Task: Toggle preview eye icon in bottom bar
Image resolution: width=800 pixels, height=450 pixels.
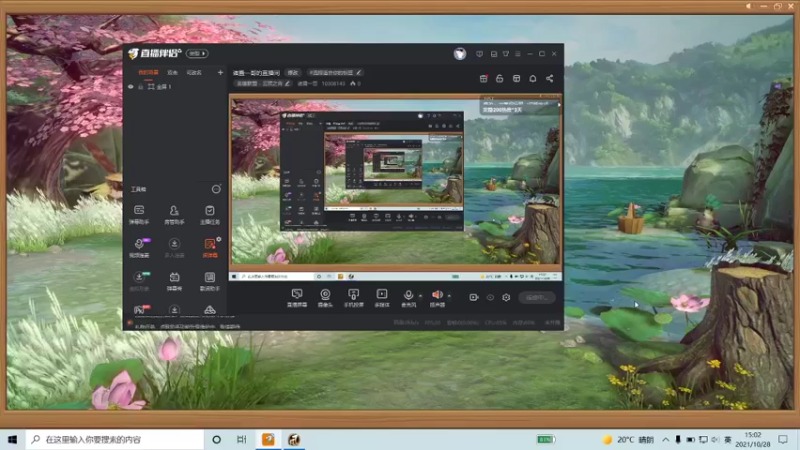Action: tap(490, 297)
